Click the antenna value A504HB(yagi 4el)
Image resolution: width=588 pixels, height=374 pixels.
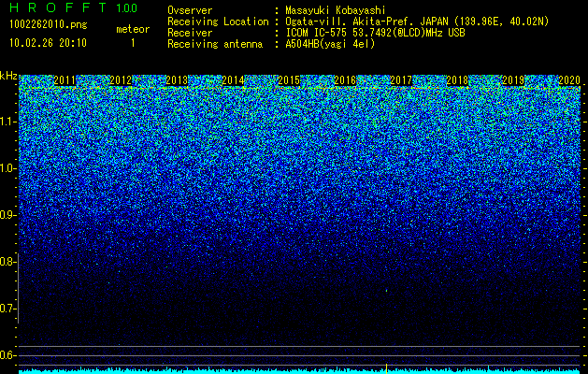(330, 44)
